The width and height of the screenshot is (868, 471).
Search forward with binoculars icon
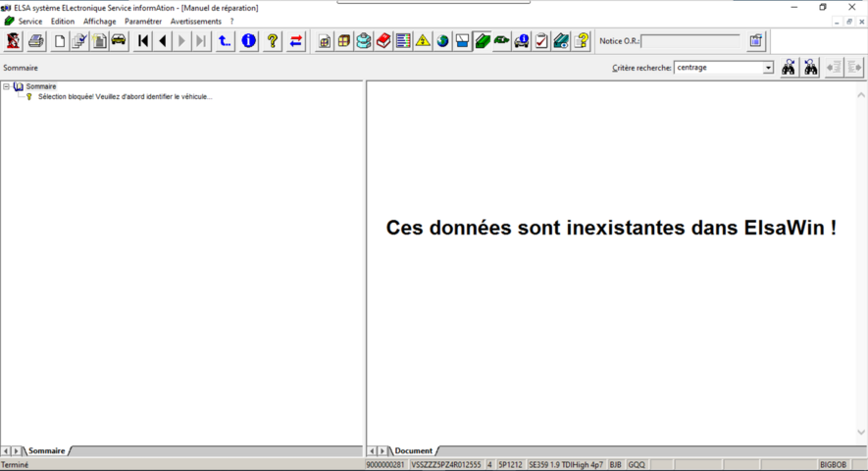789,68
